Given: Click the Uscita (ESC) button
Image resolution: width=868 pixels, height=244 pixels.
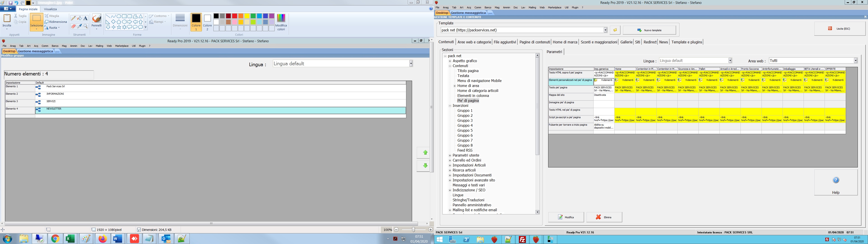Looking at the screenshot, I should (x=840, y=29).
